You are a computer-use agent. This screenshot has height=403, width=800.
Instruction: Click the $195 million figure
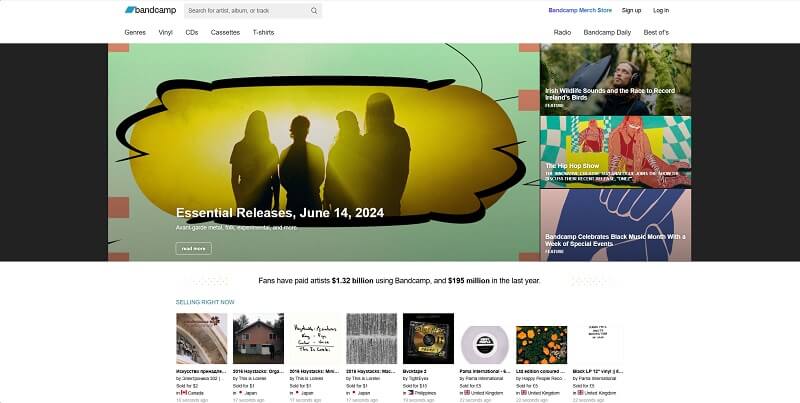click(x=469, y=281)
